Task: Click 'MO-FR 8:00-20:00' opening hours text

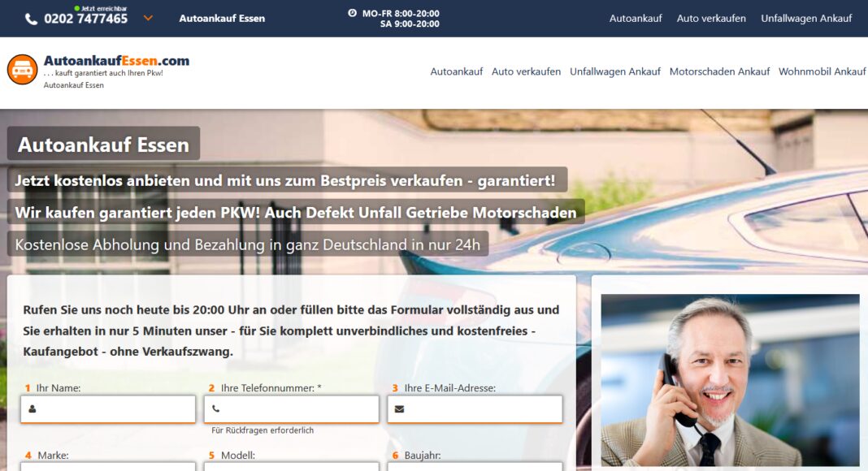Action: tap(401, 13)
